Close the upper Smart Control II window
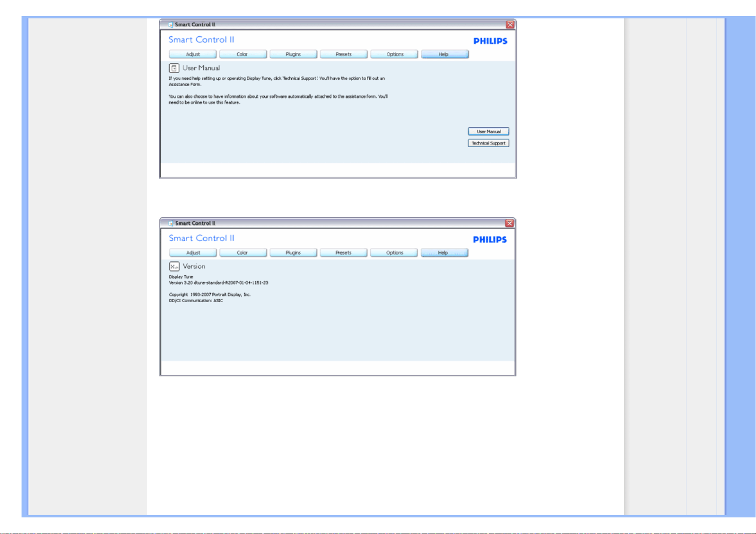Image resolution: width=756 pixels, height=534 pixels. (510, 25)
